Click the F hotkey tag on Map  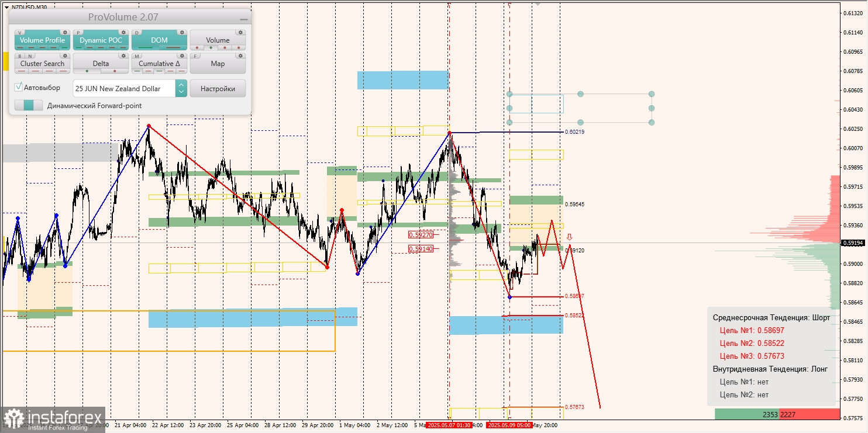pos(196,56)
